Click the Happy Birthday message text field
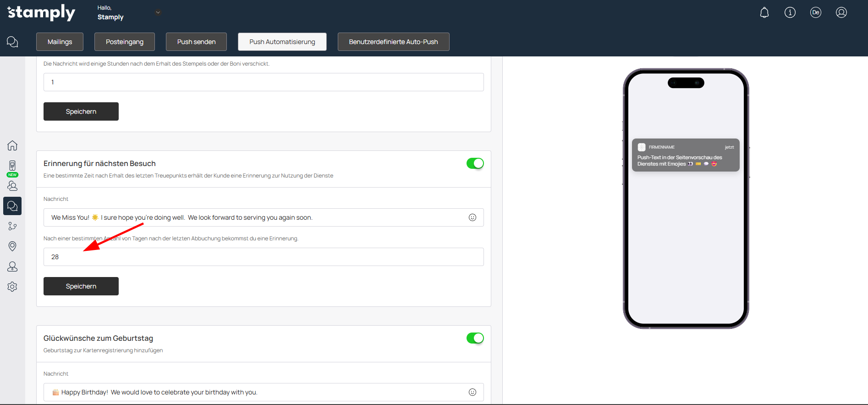868x405 pixels. pos(257,392)
